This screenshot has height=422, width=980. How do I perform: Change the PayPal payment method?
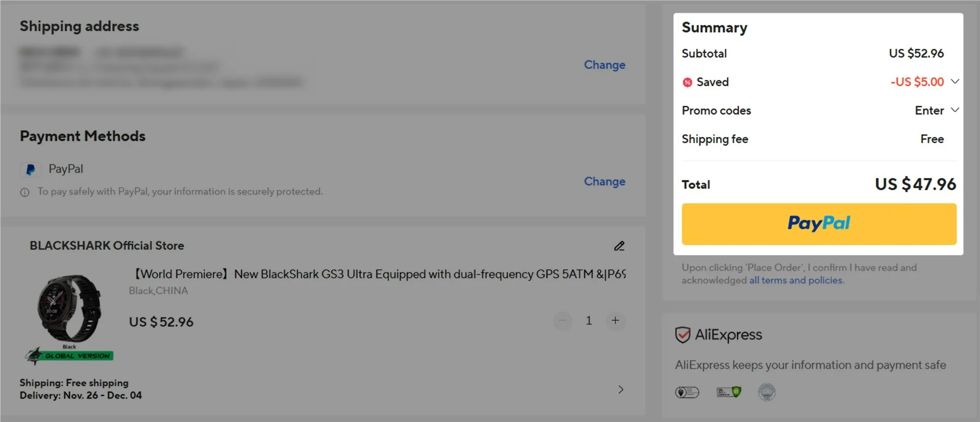click(604, 181)
